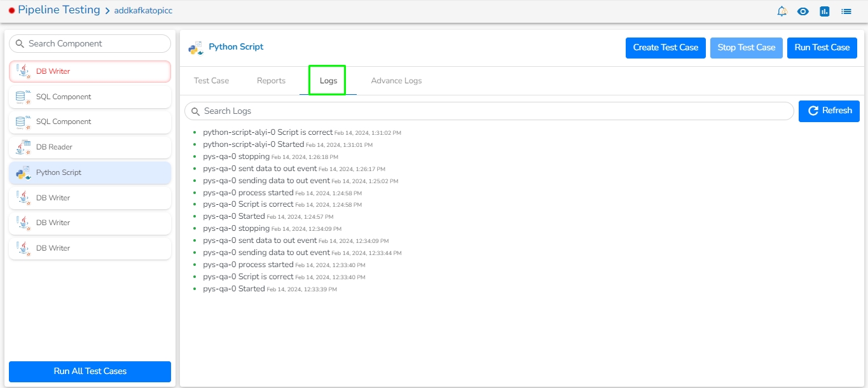This screenshot has height=388, width=868.
Task: Click log 'pys-qa-0 stopping' at 12:34:09 PM
Action: point(272,229)
